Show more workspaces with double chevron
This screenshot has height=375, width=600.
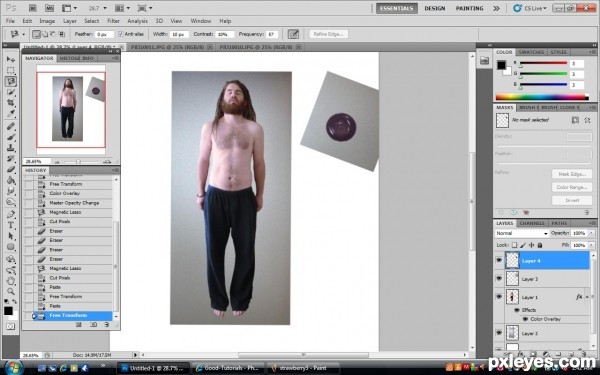tap(496, 8)
